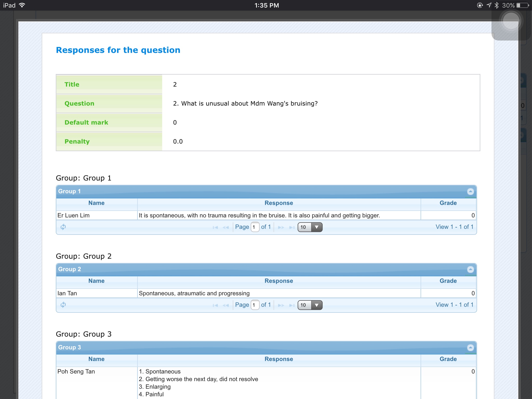Click Group 2 table refresh icon
Screen dimensions: 532x399
click(x=63, y=305)
